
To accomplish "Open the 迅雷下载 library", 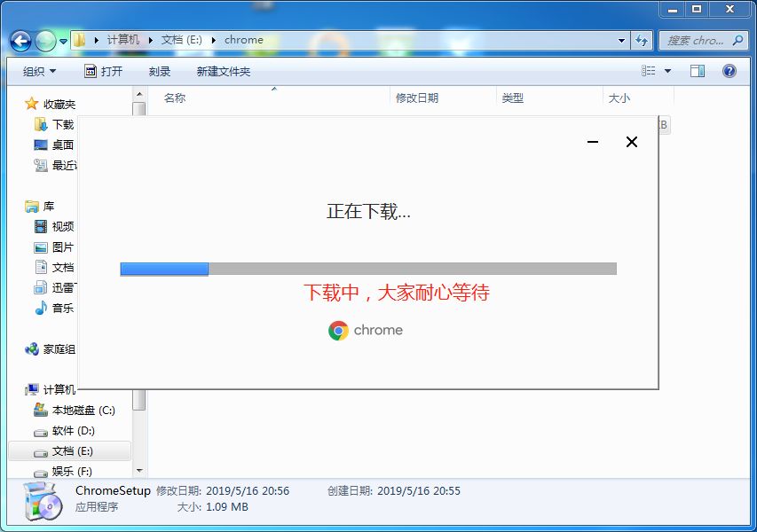I will click(65, 288).
